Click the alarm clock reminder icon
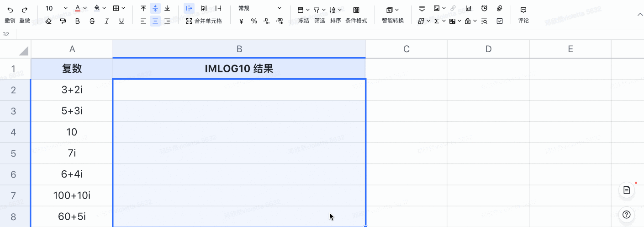 (x=484, y=8)
